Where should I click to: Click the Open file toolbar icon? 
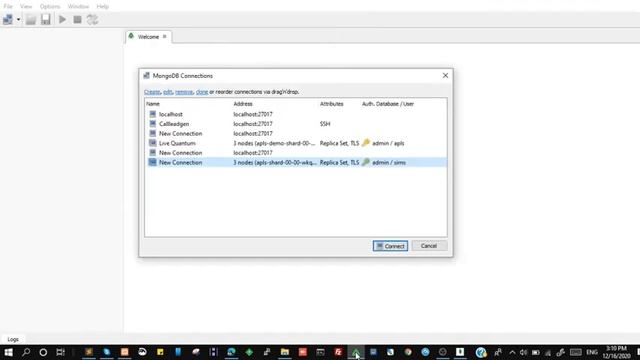pyautogui.click(x=31, y=19)
